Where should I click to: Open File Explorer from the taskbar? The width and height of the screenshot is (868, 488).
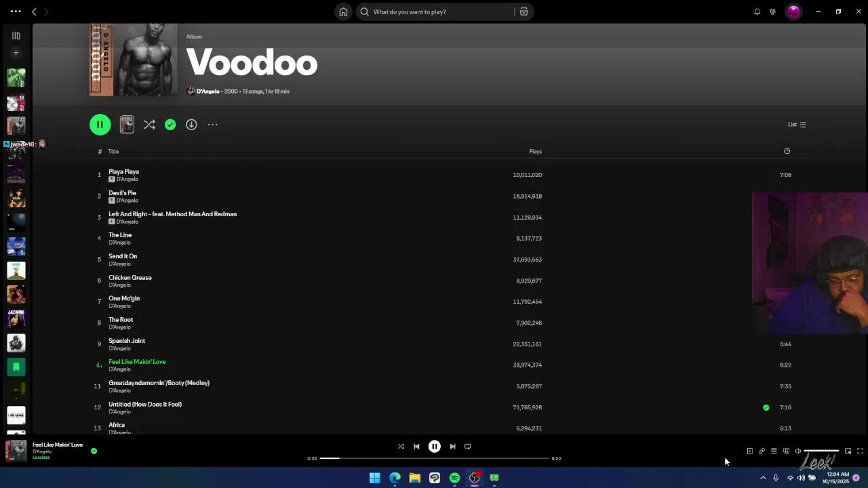click(x=414, y=478)
